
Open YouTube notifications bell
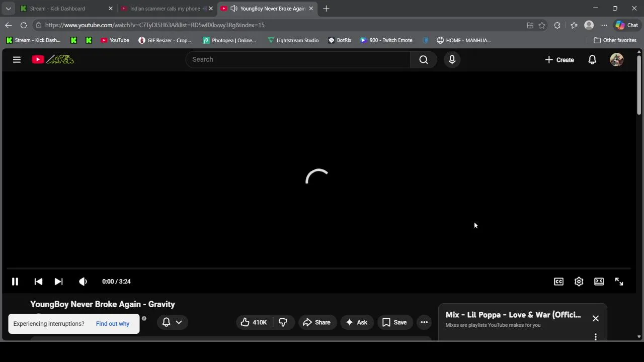point(592,60)
